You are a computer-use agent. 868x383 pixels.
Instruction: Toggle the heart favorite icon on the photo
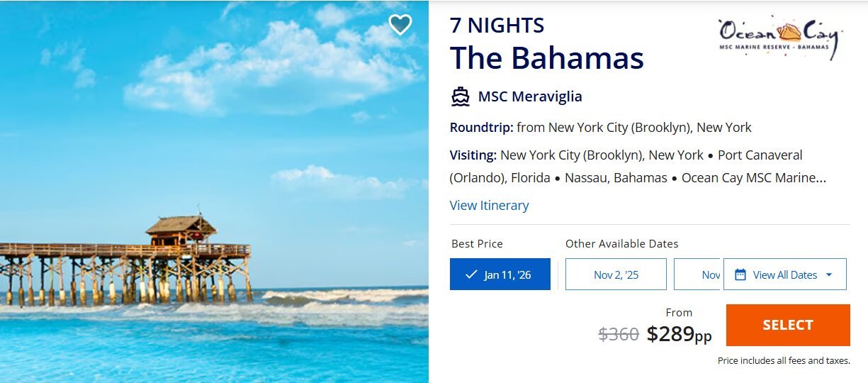400,25
